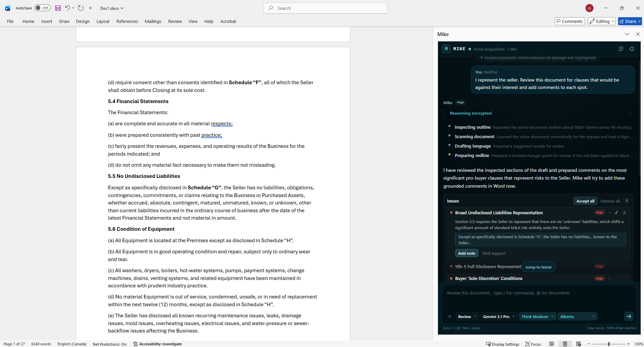Click the Accept all button for issues
Image resolution: width=644 pixels, height=347 pixels.
pyautogui.click(x=585, y=200)
